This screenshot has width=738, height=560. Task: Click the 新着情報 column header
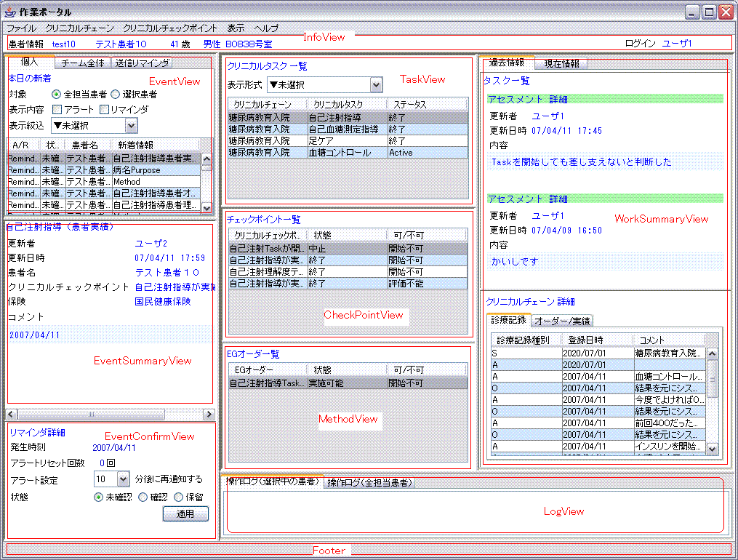point(156,145)
